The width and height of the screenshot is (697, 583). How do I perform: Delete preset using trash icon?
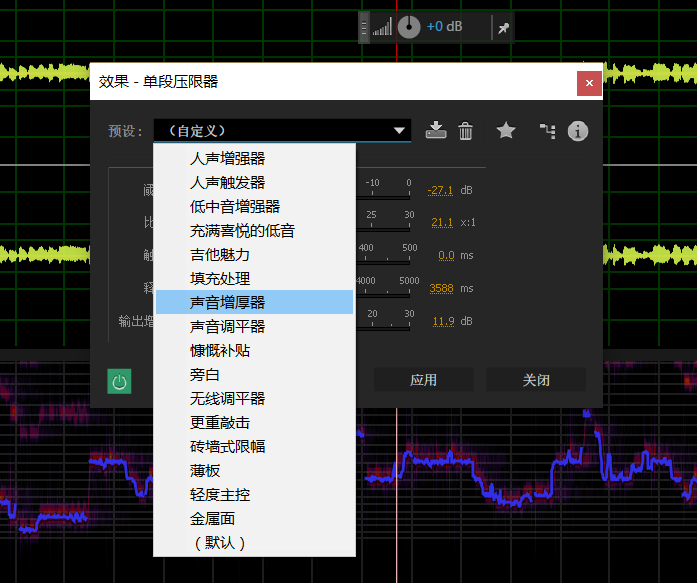465,131
